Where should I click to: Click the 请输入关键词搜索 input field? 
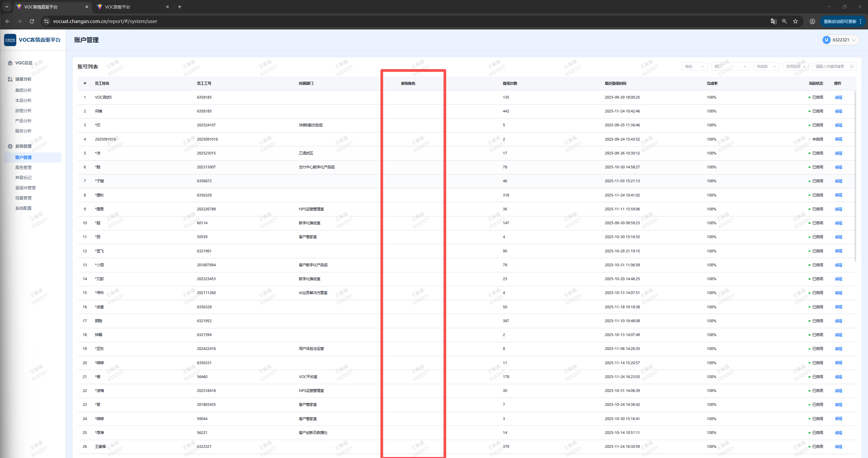[x=831, y=67]
